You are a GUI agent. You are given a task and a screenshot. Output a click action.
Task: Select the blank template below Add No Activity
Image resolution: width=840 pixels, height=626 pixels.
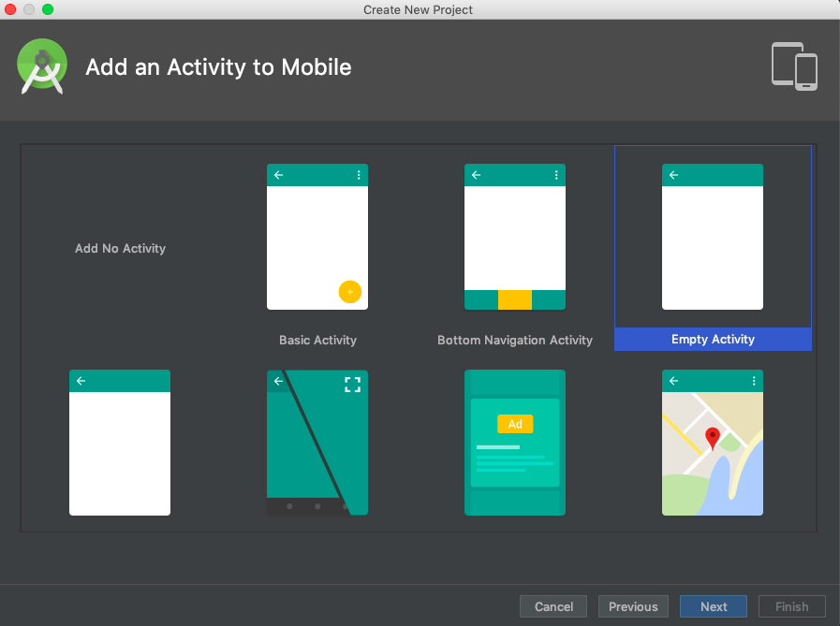click(120, 443)
